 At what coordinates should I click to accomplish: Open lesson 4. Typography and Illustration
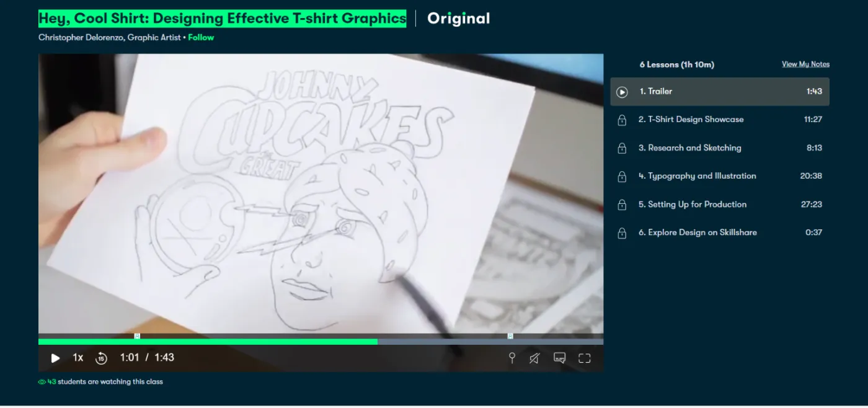(x=720, y=176)
